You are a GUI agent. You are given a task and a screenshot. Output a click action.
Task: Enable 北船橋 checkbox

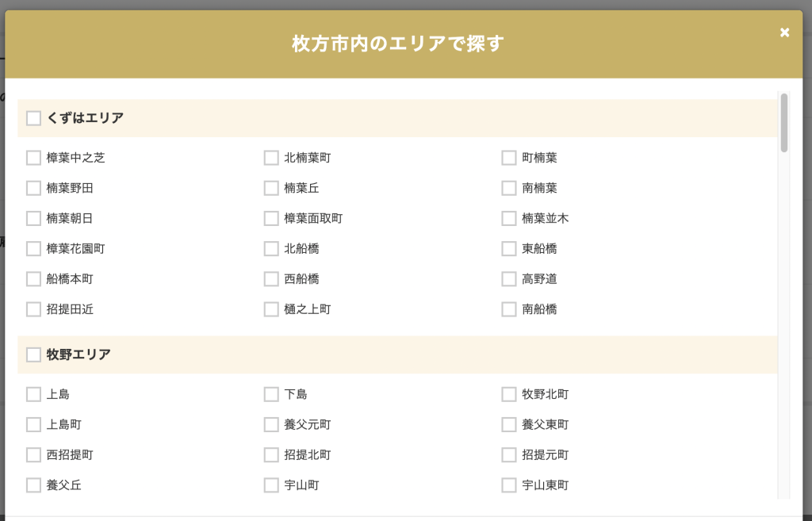tap(271, 248)
